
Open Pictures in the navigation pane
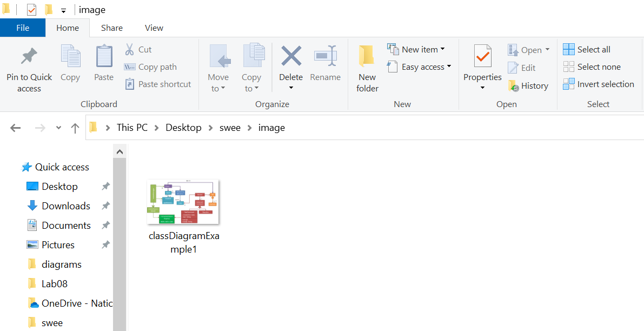point(58,245)
